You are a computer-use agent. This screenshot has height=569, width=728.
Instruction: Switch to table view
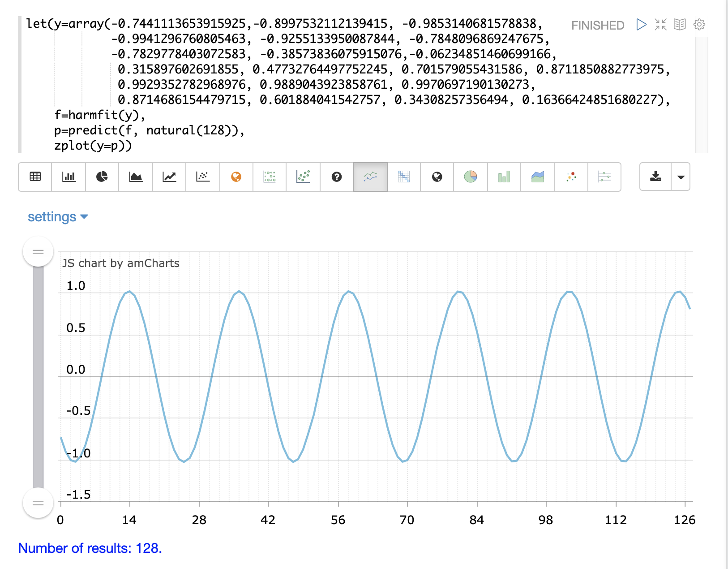35,177
